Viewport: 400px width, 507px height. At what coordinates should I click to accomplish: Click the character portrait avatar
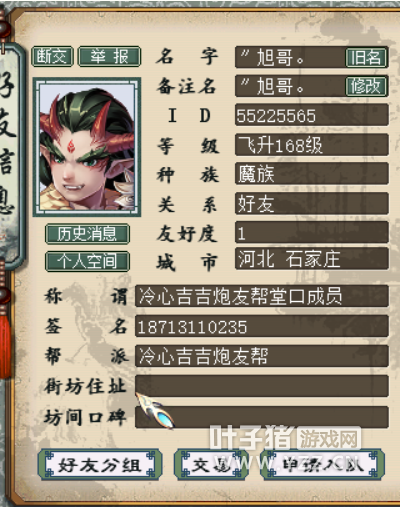point(87,147)
